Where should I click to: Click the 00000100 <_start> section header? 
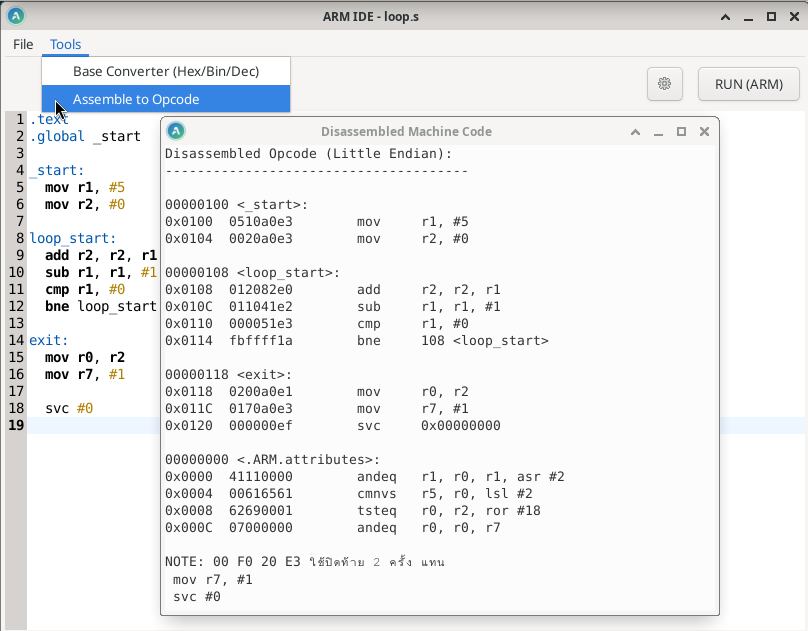(x=237, y=204)
